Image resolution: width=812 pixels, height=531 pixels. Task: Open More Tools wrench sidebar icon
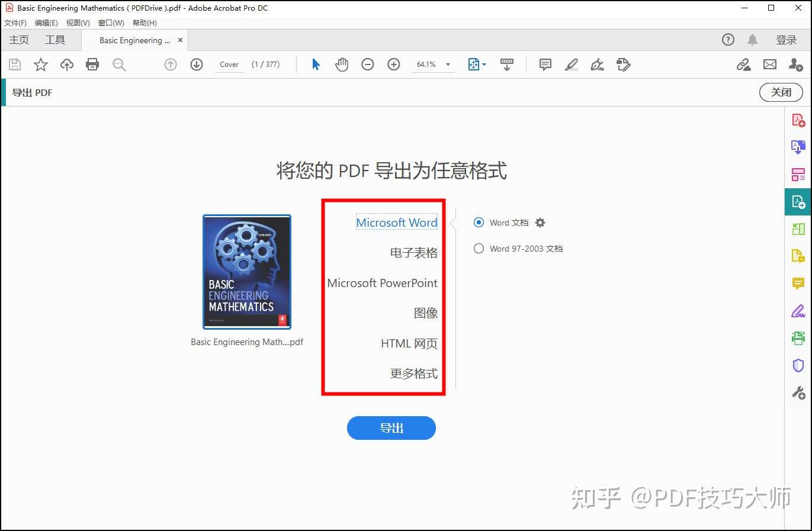[798, 392]
